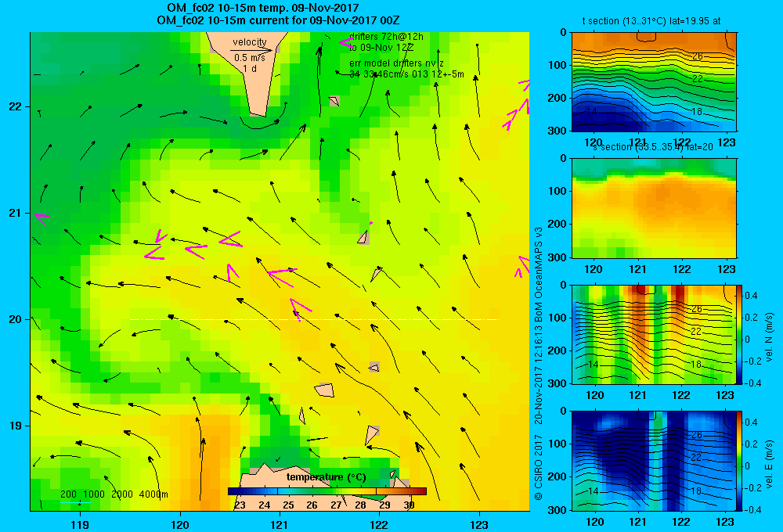Click the 'to 09-Nov 12Z' annotation

381,48
